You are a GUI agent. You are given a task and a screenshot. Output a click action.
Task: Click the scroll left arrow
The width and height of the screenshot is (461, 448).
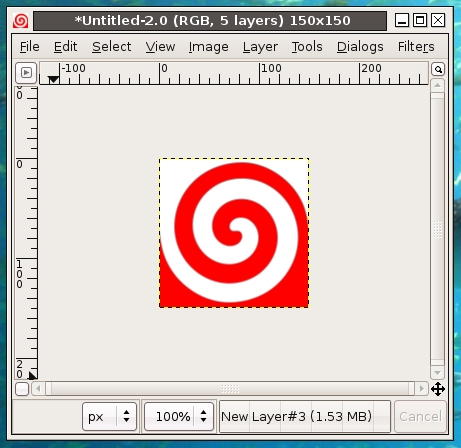coord(38,389)
